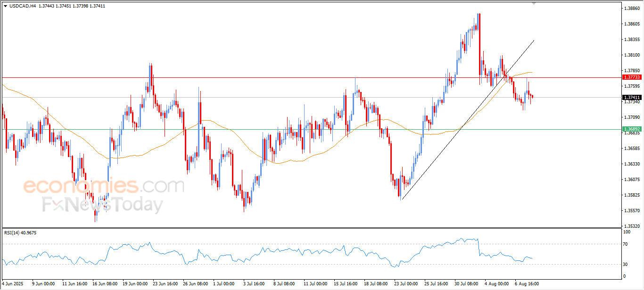
Task: Open the USDCAD,H4 chart dropdown triangle
Action: (5, 6)
